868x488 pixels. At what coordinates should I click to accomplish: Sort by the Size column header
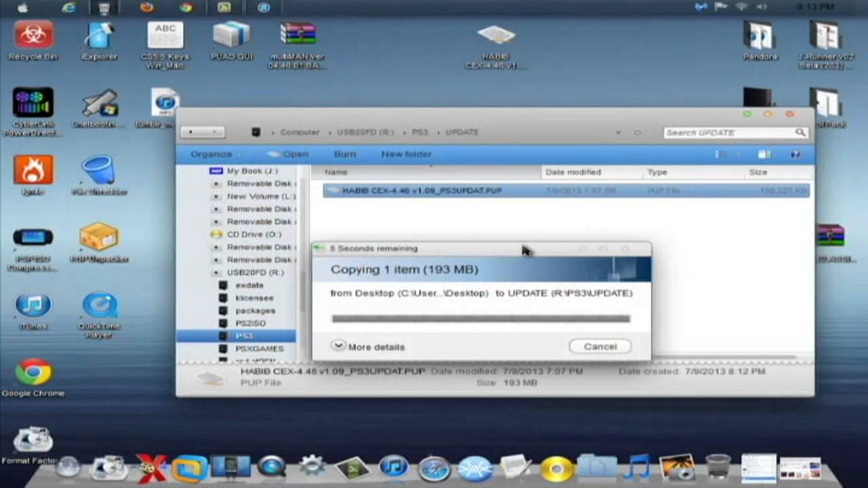776,172
